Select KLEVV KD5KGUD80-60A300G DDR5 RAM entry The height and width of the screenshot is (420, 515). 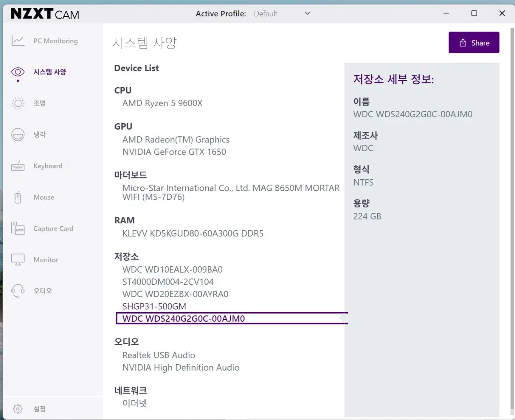click(x=193, y=234)
